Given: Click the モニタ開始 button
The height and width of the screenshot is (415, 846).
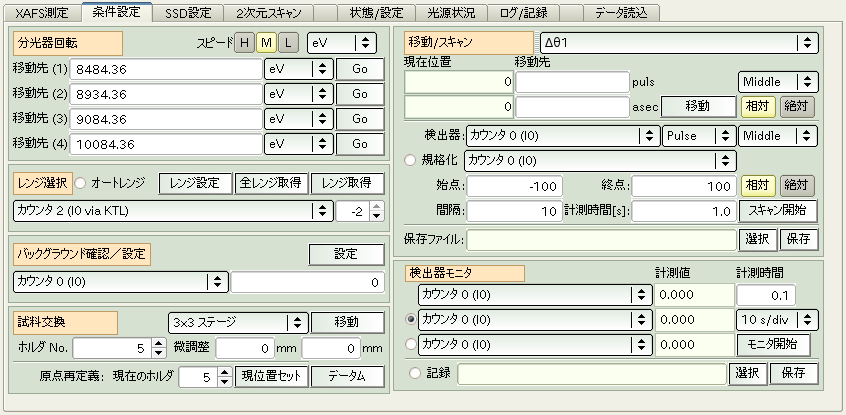Looking at the screenshot, I should pyautogui.click(x=773, y=344).
